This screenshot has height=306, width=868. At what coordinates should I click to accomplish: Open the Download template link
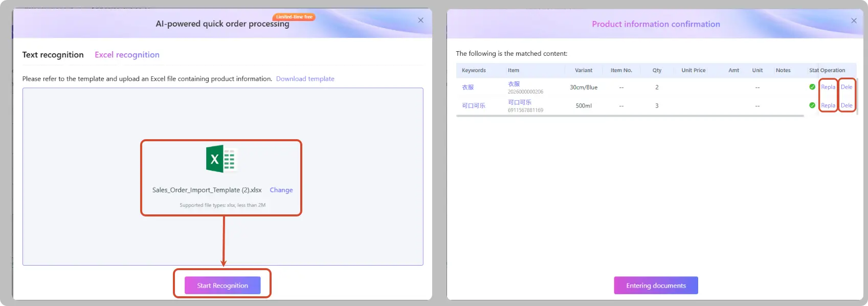(305, 79)
